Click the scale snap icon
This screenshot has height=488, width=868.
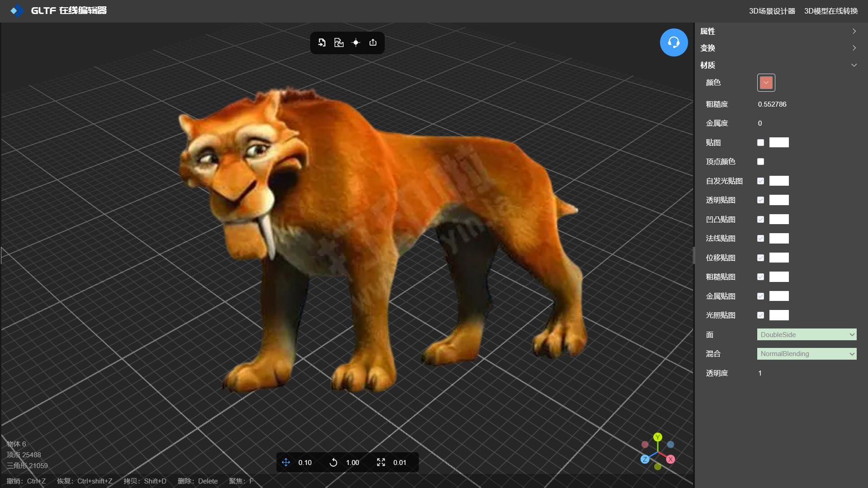coord(381,462)
